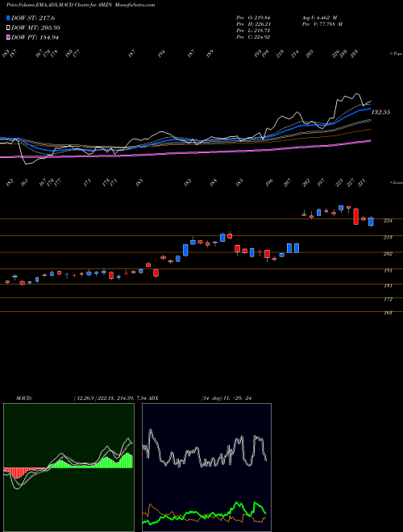Image resolution: width=403 pixels, height=532 pixels.
Task: Click the last blue candlestick at far right
Action: coord(371,222)
